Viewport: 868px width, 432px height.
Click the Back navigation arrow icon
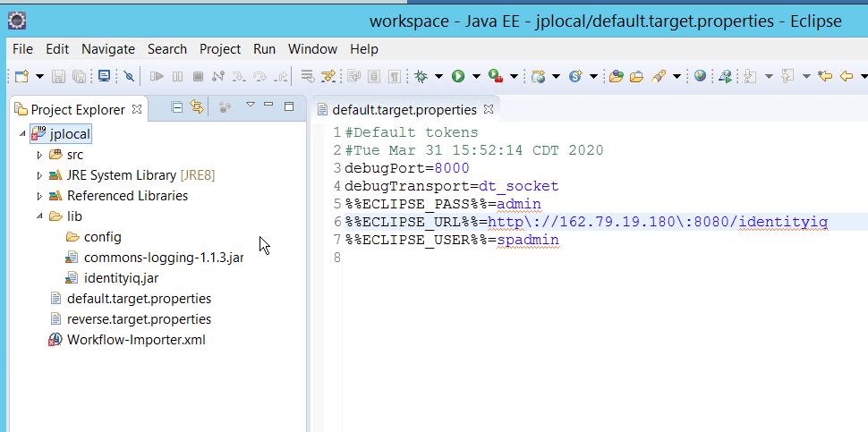pos(846,76)
